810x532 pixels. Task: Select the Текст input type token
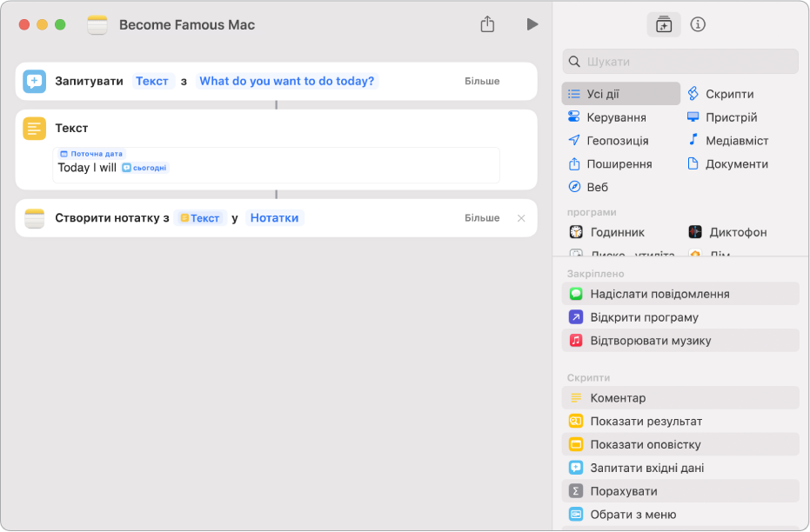coord(153,81)
